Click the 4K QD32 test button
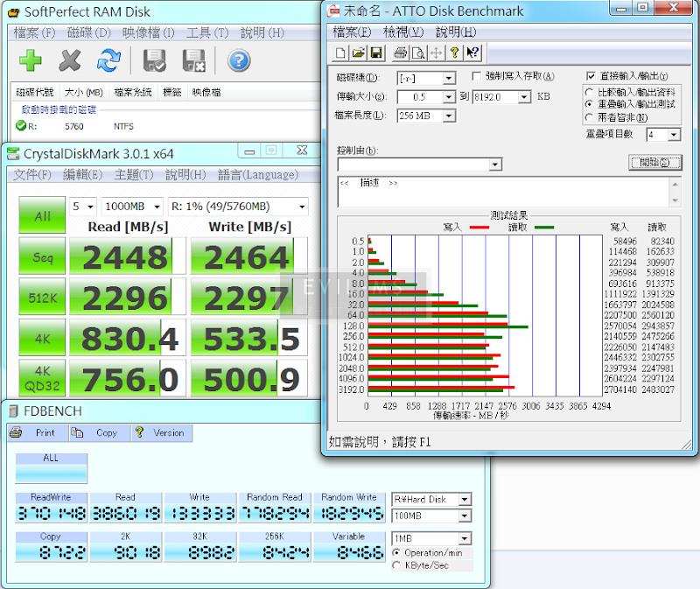This screenshot has height=589, width=700. click(x=42, y=378)
